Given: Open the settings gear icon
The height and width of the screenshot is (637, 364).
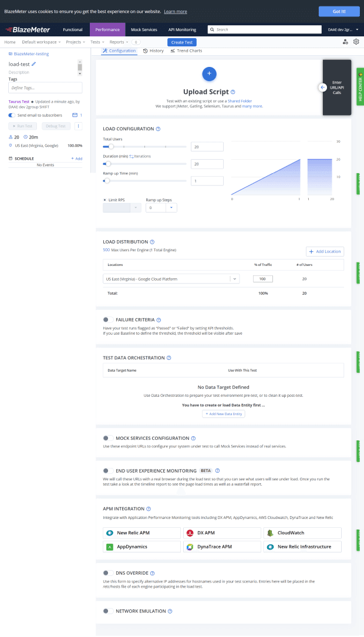Looking at the screenshot, I should coord(356,42).
